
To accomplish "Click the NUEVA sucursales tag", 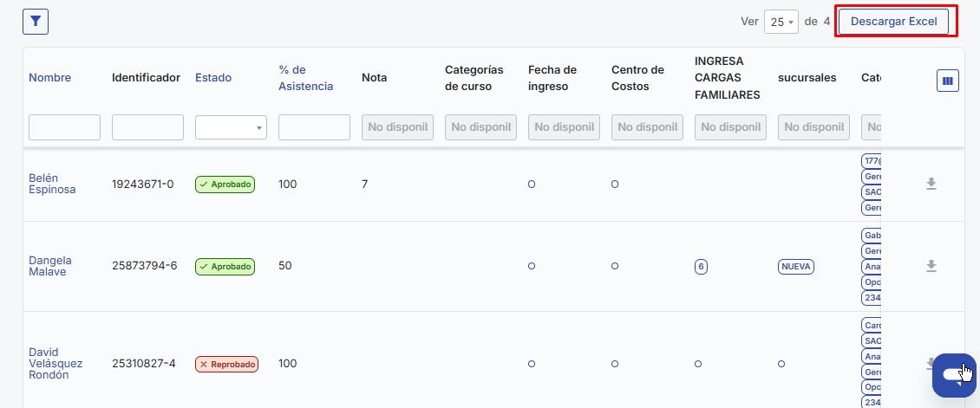I will 796,267.
